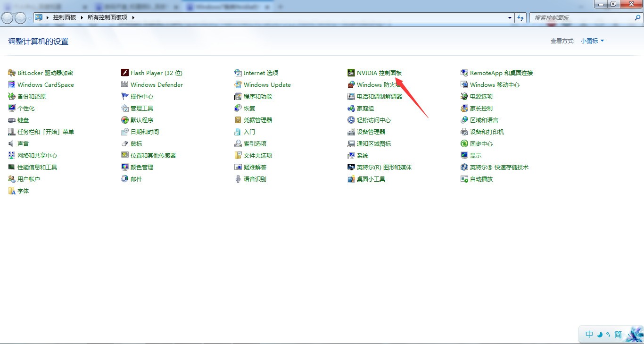The width and height of the screenshot is (644, 344).
Task: Open the 备份和还原 icon
Action: click(12, 96)
